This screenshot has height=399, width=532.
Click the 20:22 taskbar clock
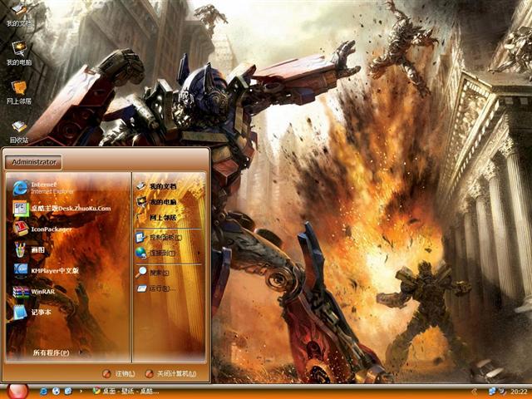pyautogui.click(x=519, y=392)
